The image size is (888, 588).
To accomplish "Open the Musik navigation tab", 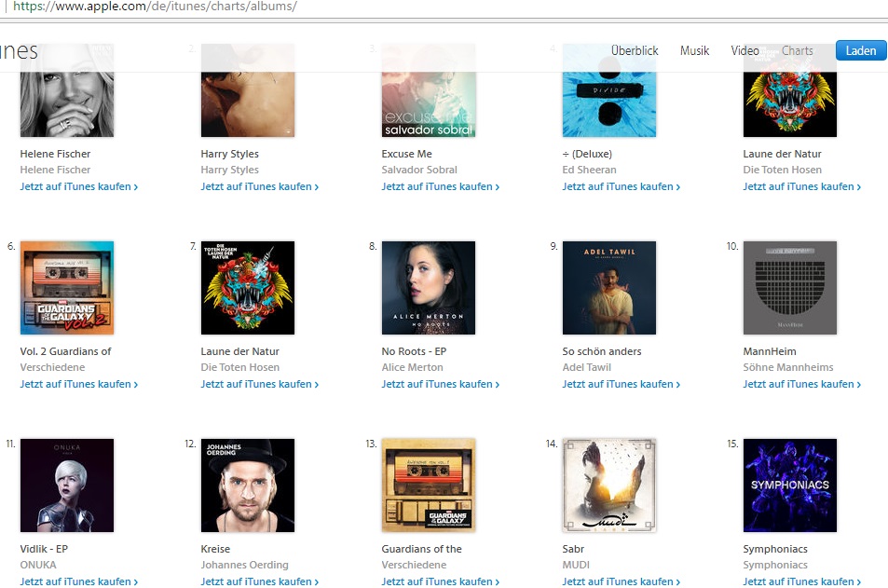I will click(x=694, y=50).
